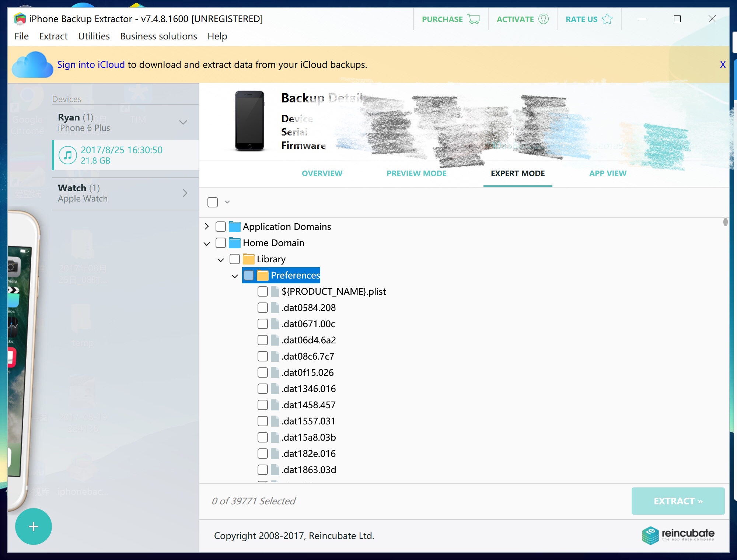
Task: Open the select-all dropdown arrow
Action: [227, 202]
